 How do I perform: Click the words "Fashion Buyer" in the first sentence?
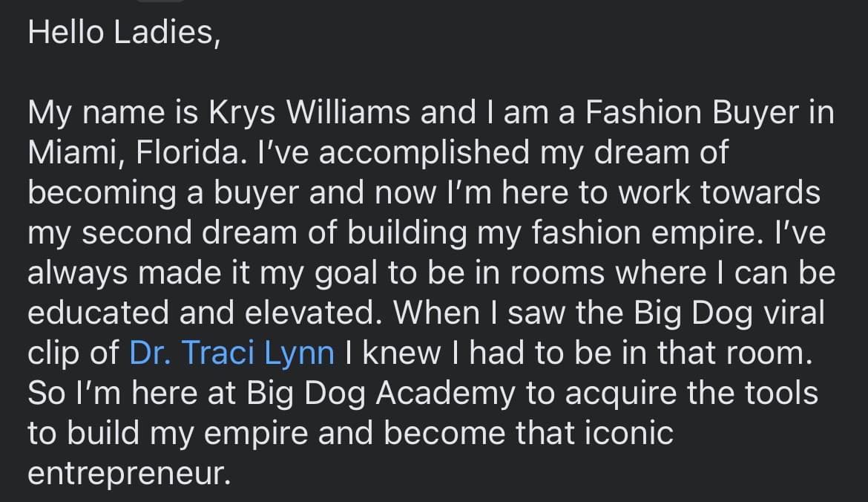[692, 113]
